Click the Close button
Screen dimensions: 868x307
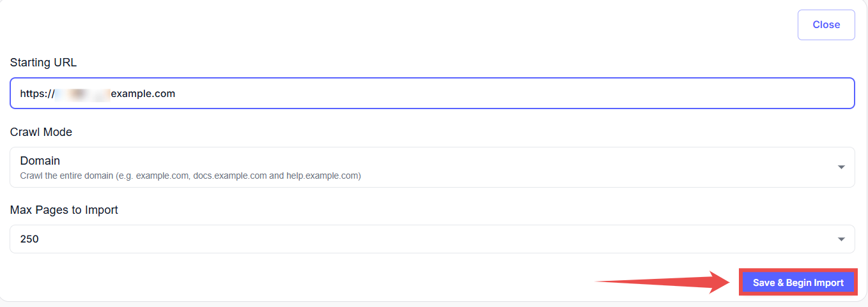coord(826,25)
